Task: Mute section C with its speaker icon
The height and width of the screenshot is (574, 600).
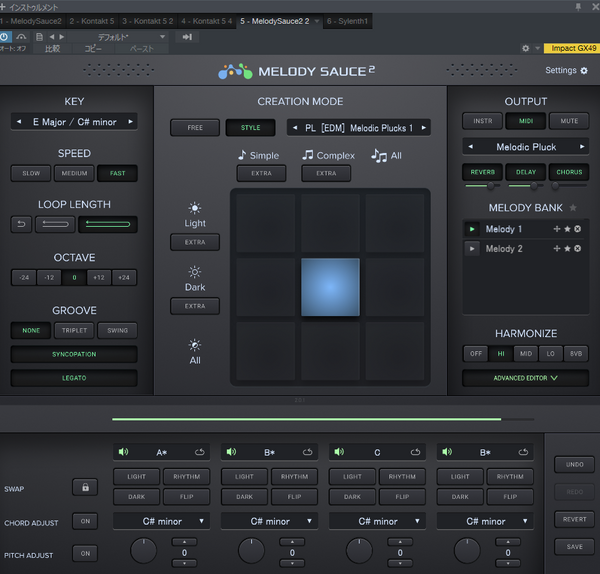Action: 339,452
